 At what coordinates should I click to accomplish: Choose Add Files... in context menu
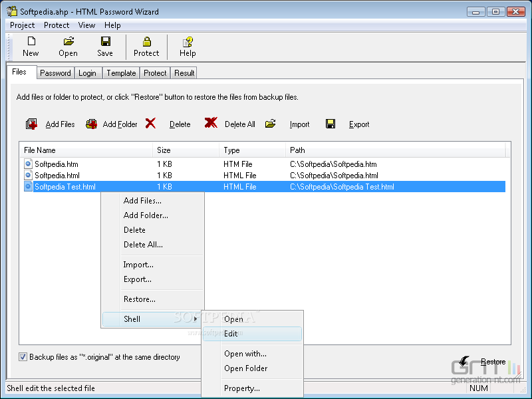tap(153, 201)
